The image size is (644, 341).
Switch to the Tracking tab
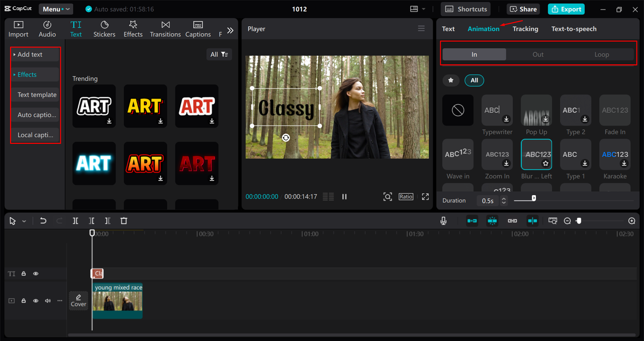coord(525,29)
